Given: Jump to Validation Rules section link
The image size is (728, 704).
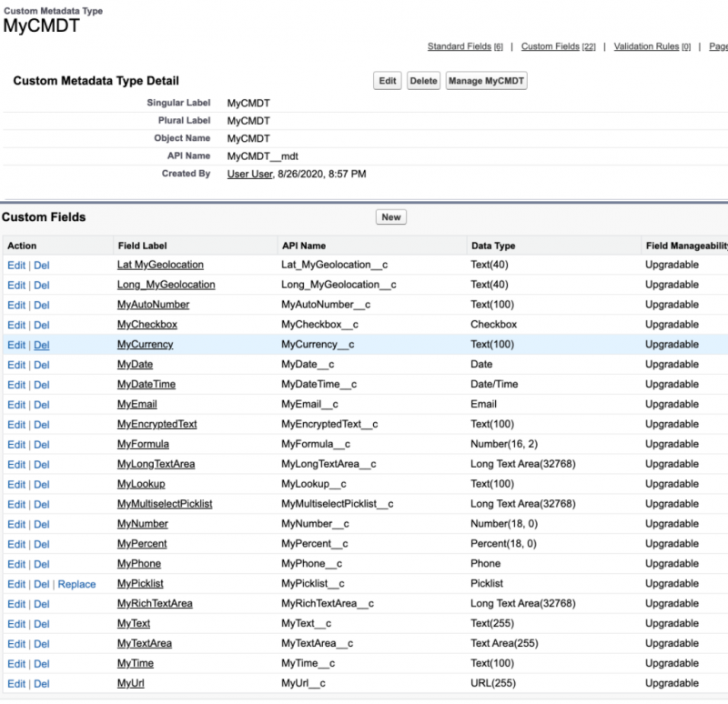Looking at the screenshot, I should [652, 46].
